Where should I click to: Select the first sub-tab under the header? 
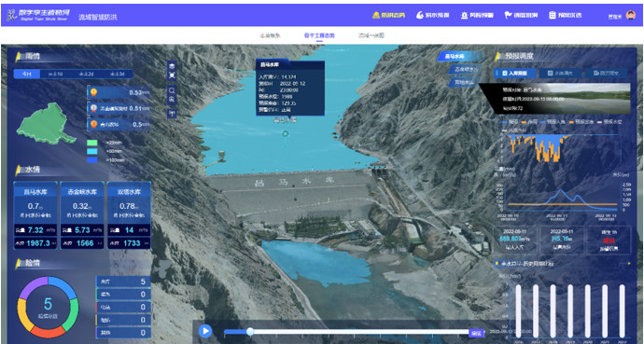click(x=271, y=35)
